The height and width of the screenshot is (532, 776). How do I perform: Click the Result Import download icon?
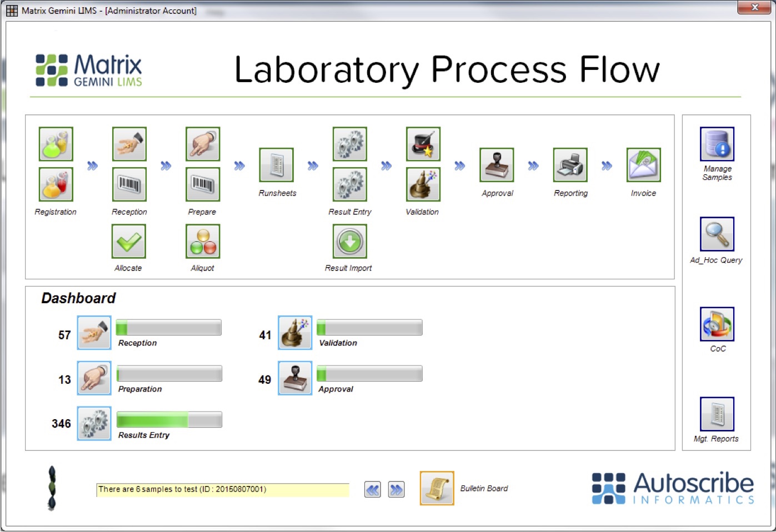349,241
